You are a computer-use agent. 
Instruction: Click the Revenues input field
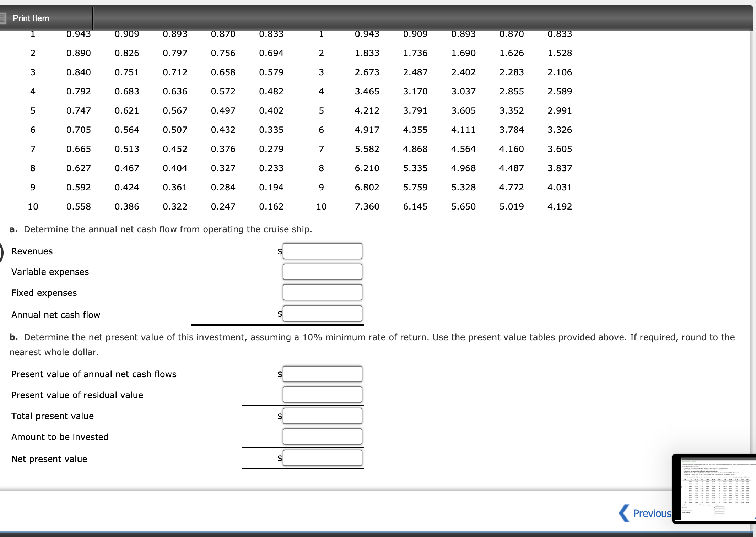322,251
